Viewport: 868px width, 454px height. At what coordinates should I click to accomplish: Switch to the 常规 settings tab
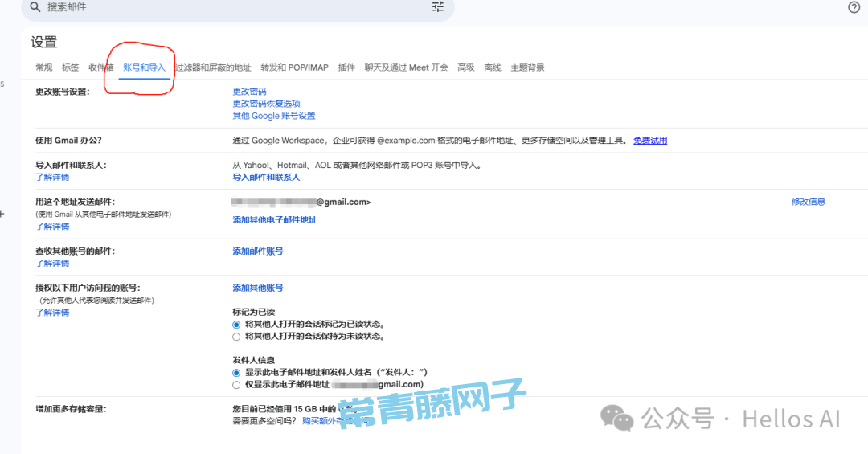44,67
